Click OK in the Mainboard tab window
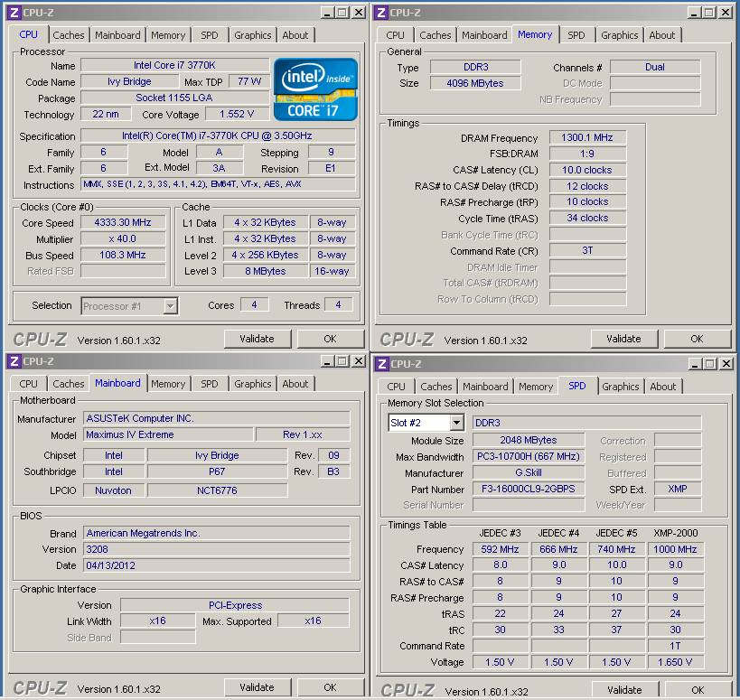Image resolution: width=740 pixels, height=700 pixels. (x=331, y=687)
